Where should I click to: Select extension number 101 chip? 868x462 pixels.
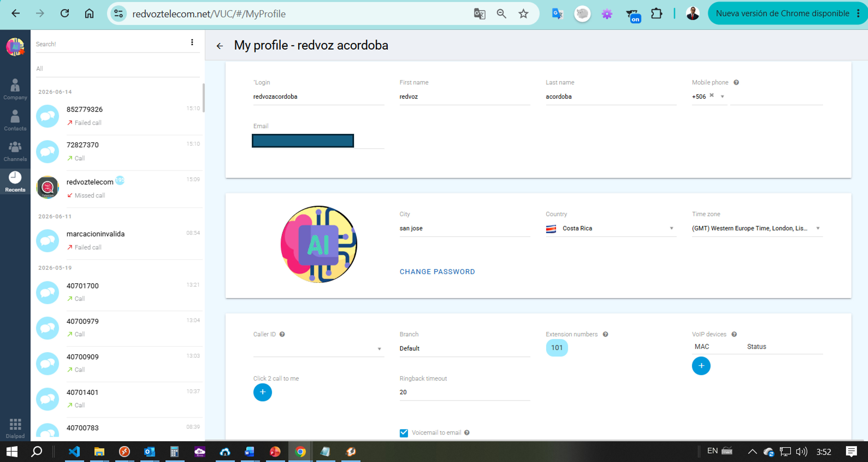(557, 348)
